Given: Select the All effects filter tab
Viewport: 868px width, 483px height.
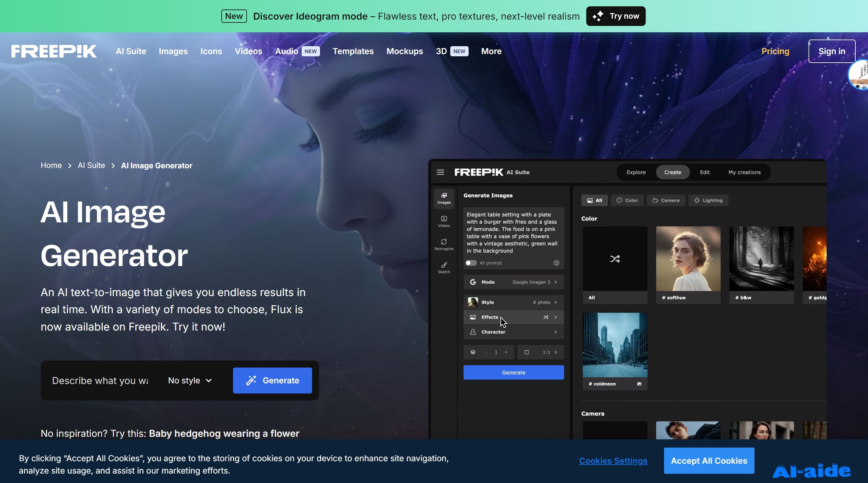Looking at the screenshot, I should tap(594, 200).
